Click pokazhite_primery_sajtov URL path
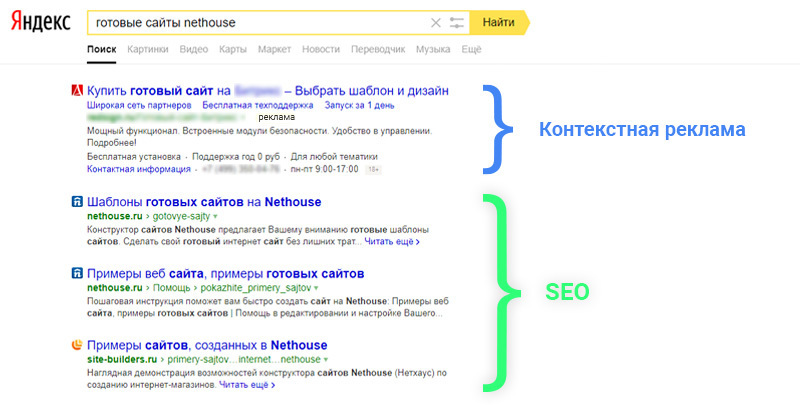The height and width of the screenshot is (408, 800). (x=256, y=288)
